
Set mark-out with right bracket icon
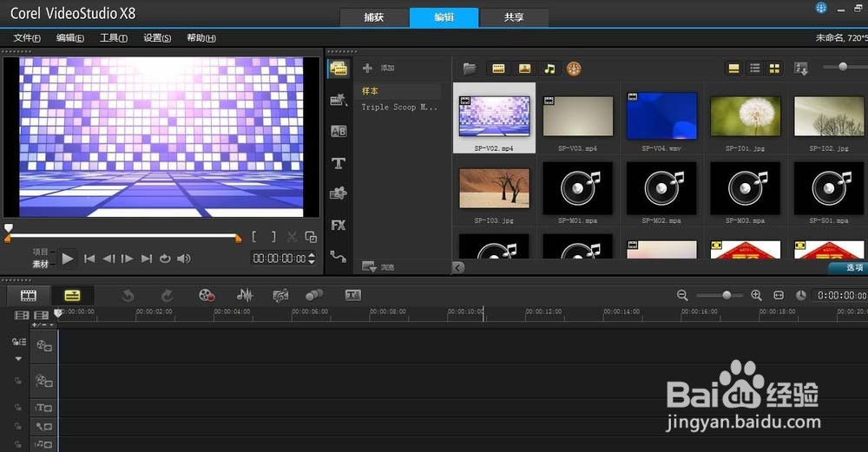click(273, 237)
